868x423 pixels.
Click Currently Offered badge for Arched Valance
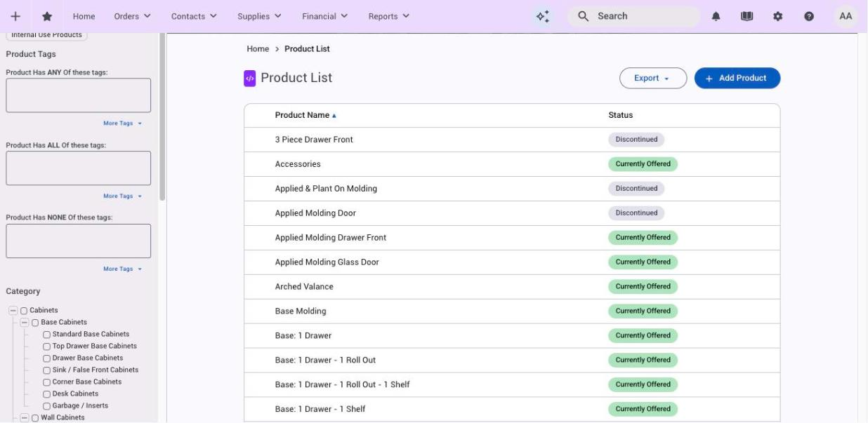click(643, 287)
